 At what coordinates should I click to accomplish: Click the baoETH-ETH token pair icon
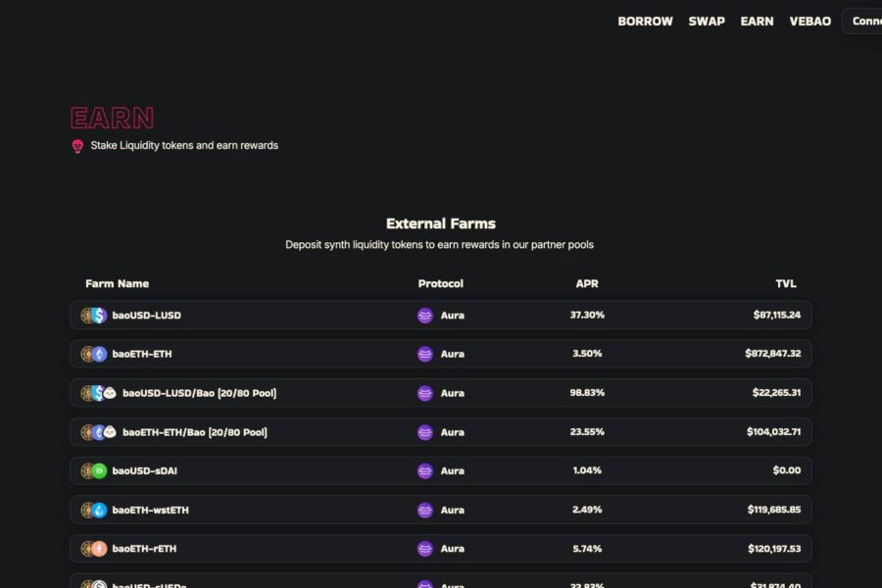(x=93, y=354)
